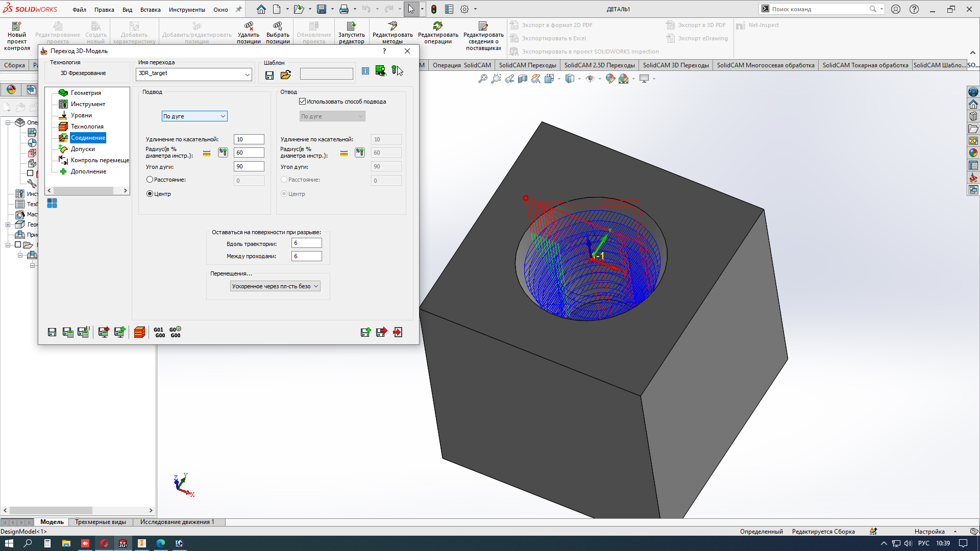Image resolution: width=980 pixels, height=551 pixels.
Task: Click the Вдоль траектории input field
Action: click(306, 243)
